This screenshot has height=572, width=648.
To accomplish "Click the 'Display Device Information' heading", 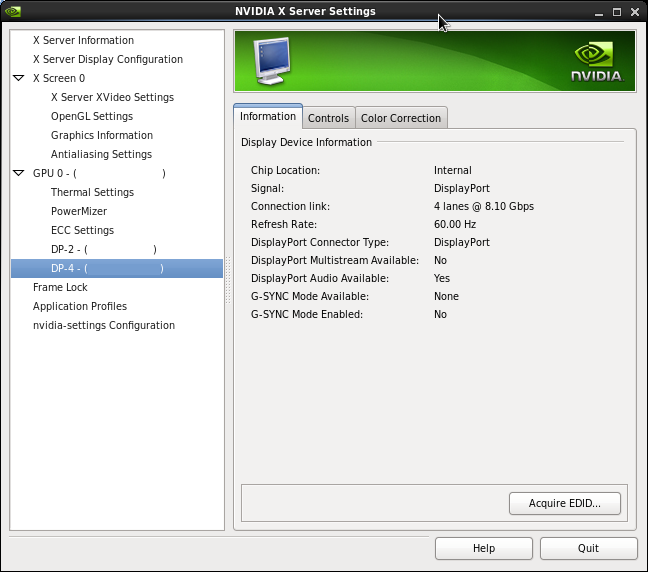I will pyautogui.click(x=306, y=142).
